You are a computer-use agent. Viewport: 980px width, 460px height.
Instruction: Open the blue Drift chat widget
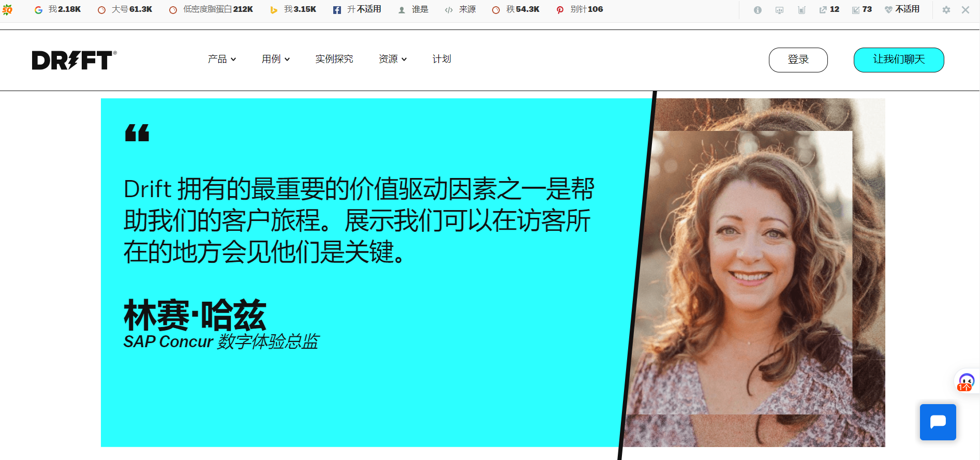938,422
